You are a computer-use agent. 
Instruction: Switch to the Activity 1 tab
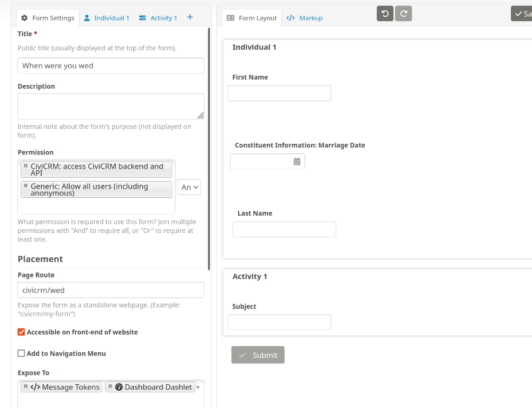tap(158, 18)
